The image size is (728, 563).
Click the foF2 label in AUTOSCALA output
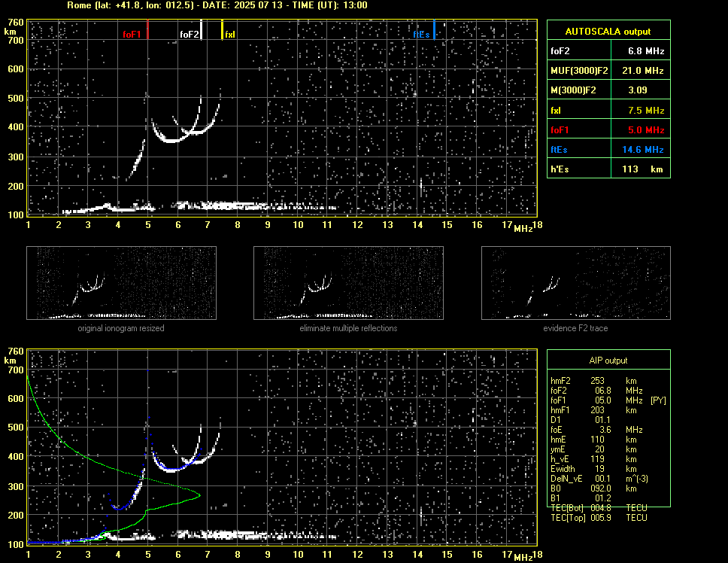tap(560, 51)
